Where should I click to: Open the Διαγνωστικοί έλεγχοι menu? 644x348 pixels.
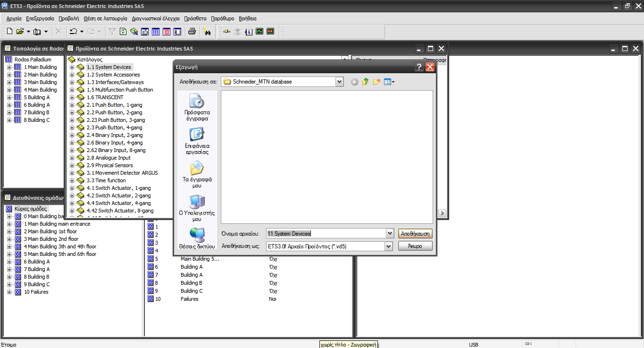click(x=156, y=18)
